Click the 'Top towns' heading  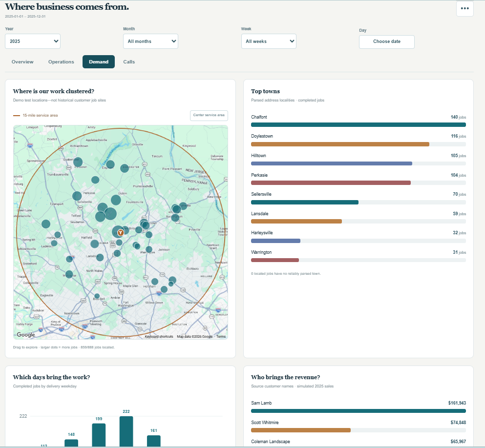tap(265, 91)
